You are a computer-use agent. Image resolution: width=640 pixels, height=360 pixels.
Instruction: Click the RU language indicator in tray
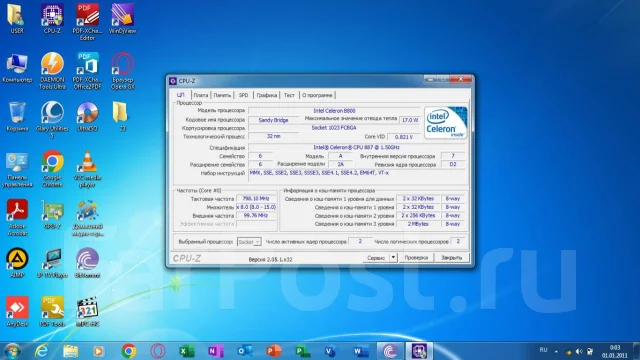coord(543,350)
